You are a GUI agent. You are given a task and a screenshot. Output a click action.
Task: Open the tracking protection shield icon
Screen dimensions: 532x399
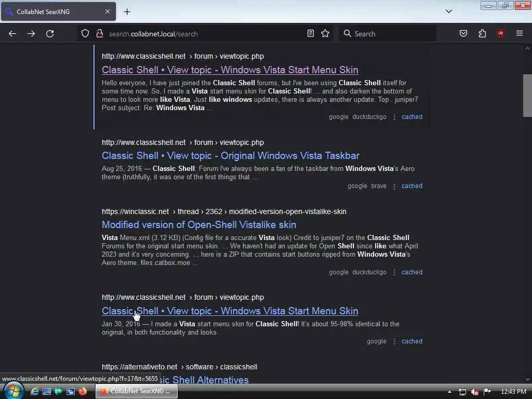(85, 34)
